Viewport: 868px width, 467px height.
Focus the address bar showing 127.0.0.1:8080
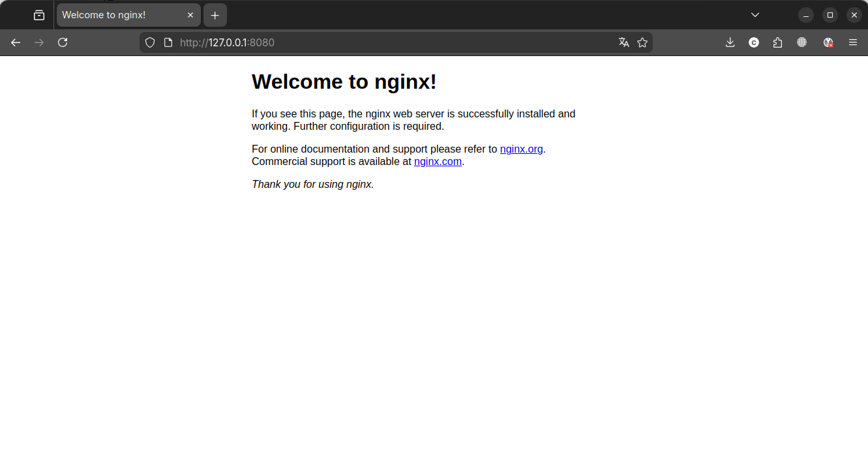391,42
